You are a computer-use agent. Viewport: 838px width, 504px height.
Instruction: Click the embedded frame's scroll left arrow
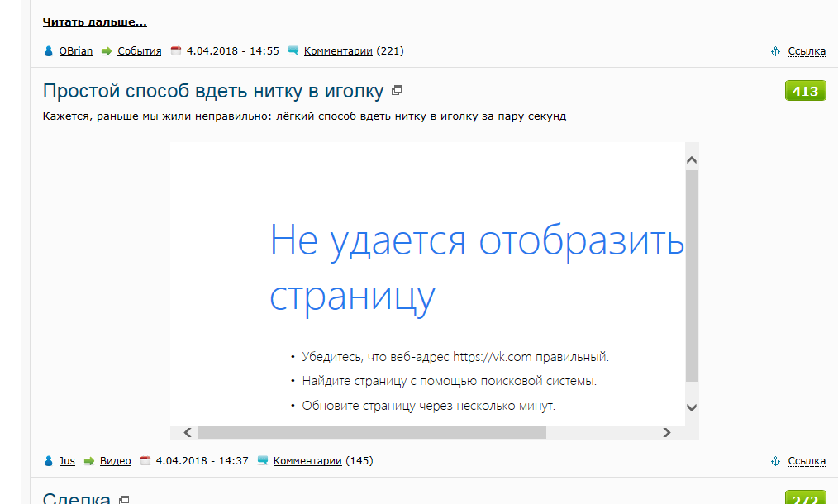(x=187, y=432)
